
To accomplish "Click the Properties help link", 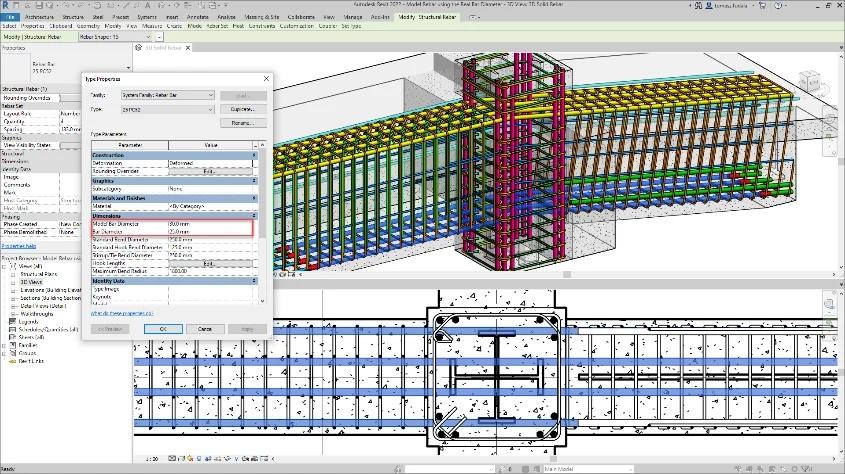I will coord(19,245).
